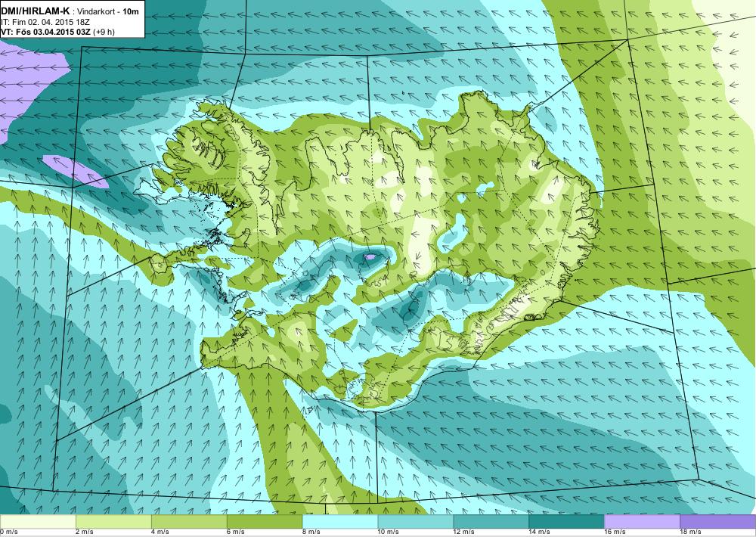Choose the olive green 6–8 m/s legend swatch

point(264,522)
